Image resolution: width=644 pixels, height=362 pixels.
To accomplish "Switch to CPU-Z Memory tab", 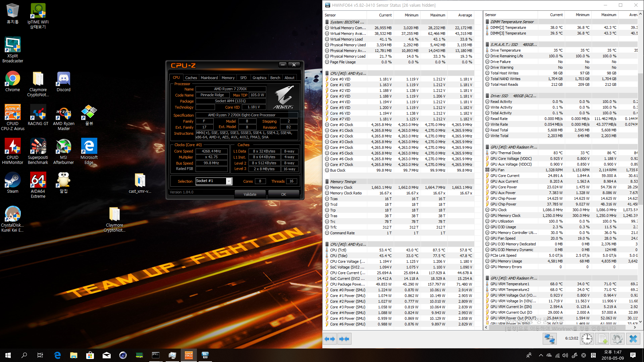I will coord(228,77).
